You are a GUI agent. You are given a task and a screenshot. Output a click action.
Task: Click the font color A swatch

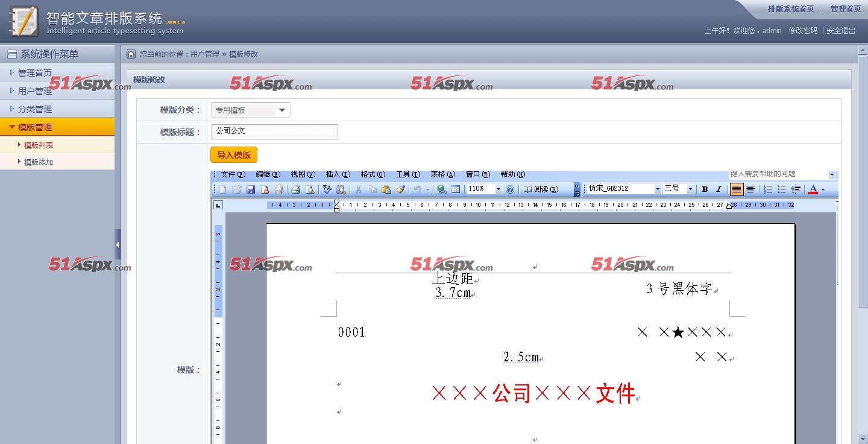click(x=813, y=189)
